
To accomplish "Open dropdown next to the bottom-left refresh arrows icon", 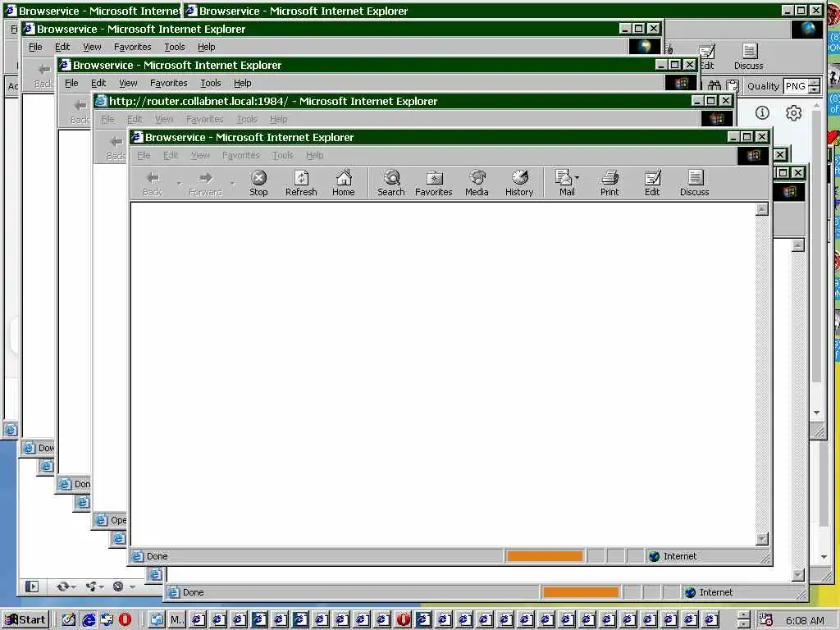I will (x=73, y=587).
